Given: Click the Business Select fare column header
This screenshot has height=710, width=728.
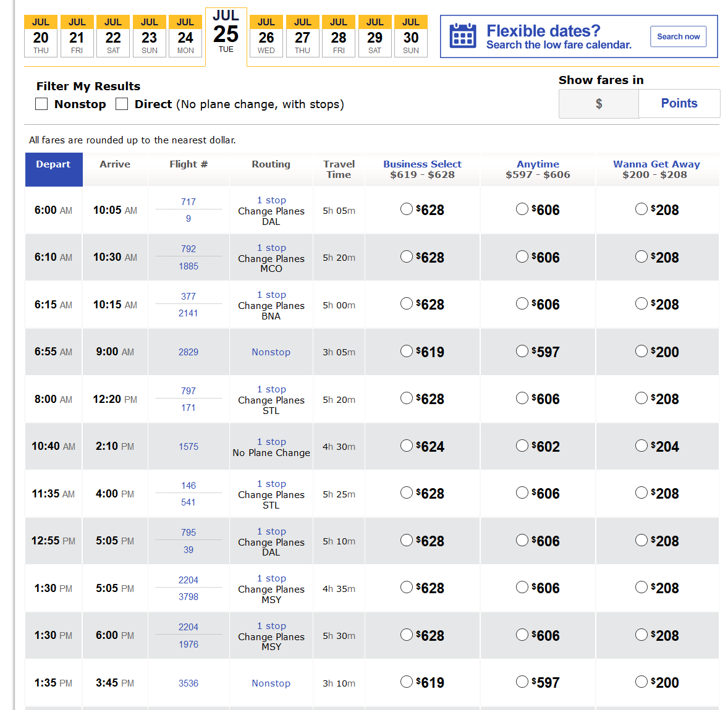Looking at the screenshot, I should [x=422, y=164].
